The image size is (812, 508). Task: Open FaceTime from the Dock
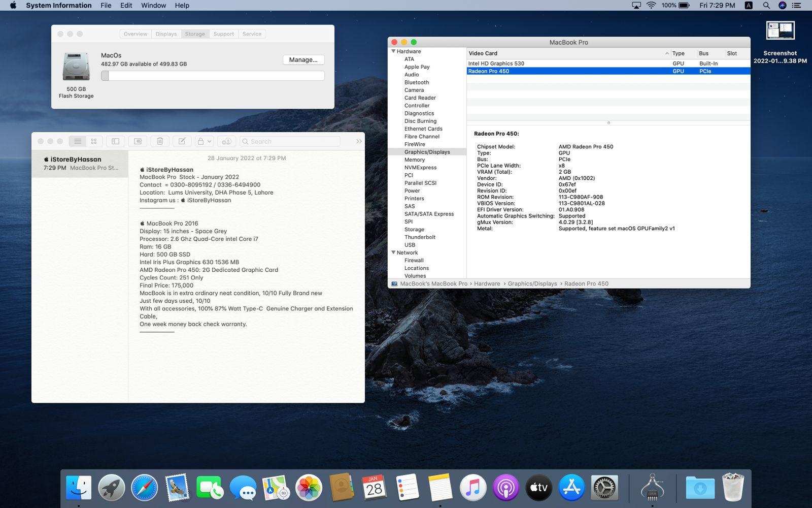pyautogui.click(x=210, y=488)
